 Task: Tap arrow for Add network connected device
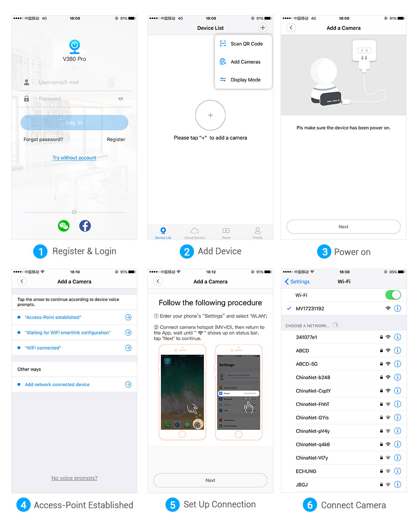(x=128, y=385)
